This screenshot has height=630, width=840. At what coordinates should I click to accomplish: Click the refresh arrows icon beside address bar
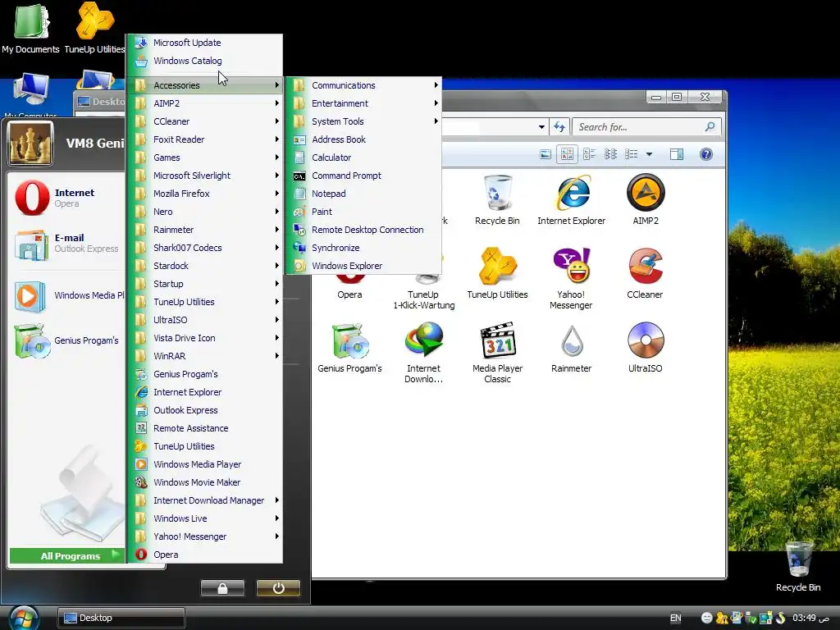(559, 127)
